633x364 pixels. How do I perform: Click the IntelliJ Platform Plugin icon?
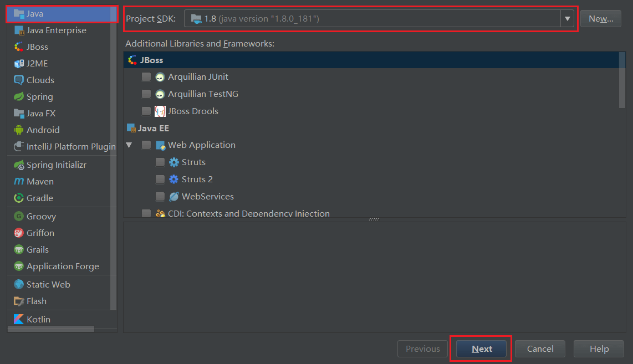point(19,146)
